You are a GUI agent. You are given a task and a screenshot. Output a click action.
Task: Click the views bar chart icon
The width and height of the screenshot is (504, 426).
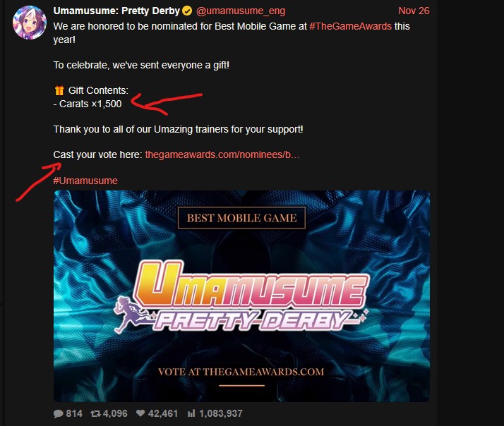click(191, 413)
